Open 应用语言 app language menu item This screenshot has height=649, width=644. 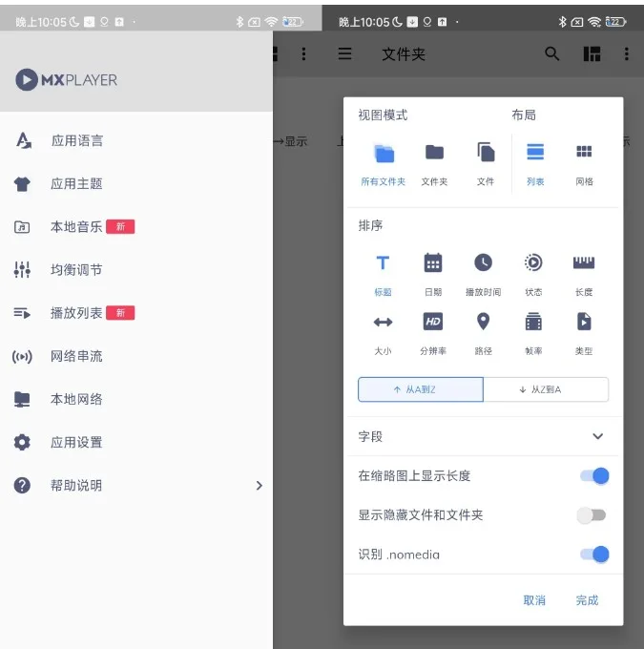pos(135,140)
